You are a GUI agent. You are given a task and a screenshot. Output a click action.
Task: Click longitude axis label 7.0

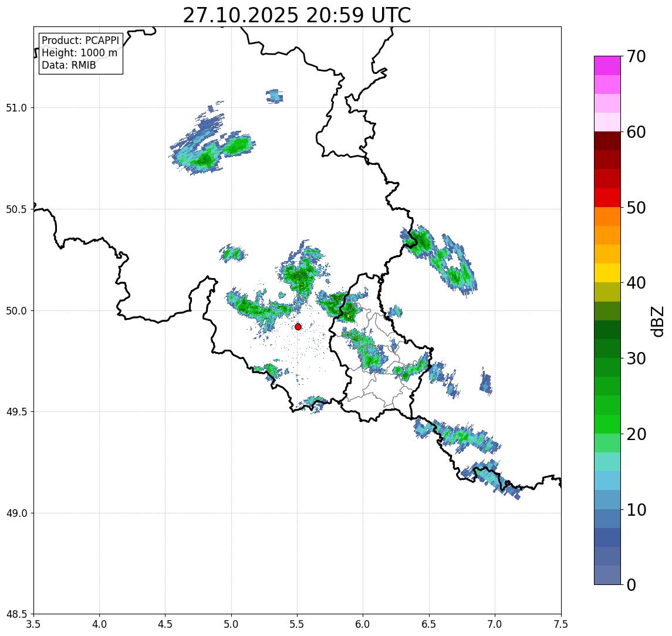pos(495,624)
